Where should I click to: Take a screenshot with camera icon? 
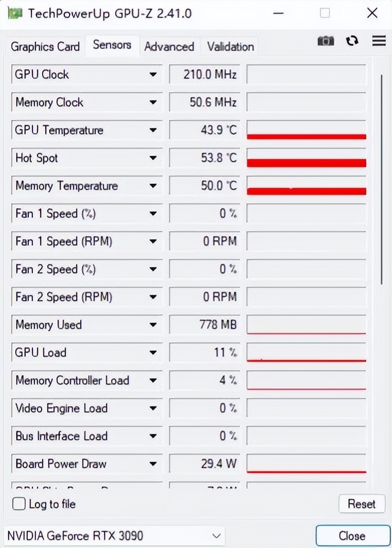pyautogui.click(x=326, y=41)
